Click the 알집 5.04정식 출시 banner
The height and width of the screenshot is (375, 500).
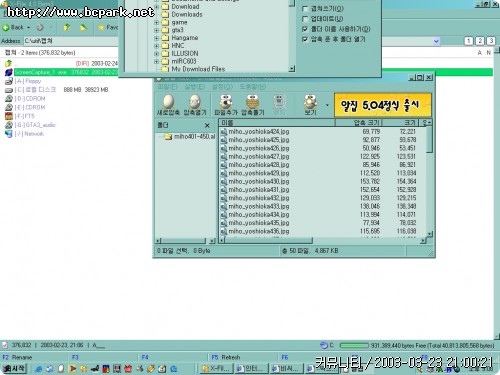coord(382,105)
